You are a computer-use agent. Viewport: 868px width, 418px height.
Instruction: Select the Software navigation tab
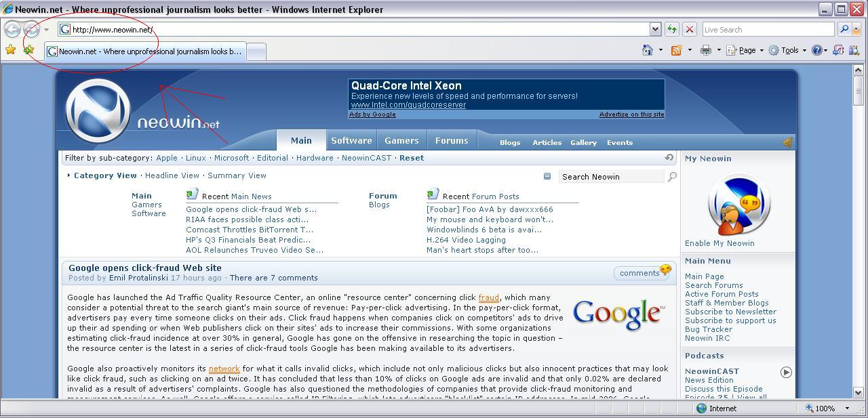pos(351,140)
